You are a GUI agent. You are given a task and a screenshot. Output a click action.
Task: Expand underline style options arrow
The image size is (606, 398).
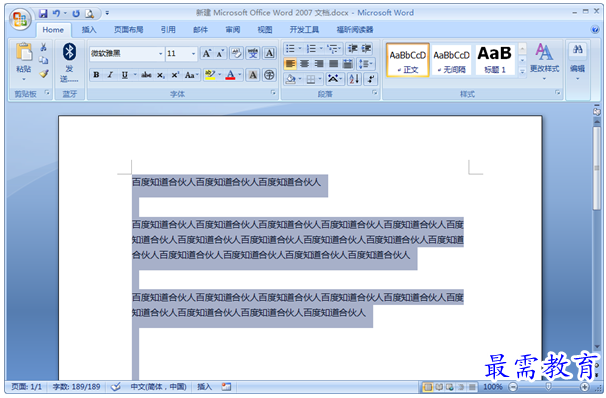(x=135, y=75)
